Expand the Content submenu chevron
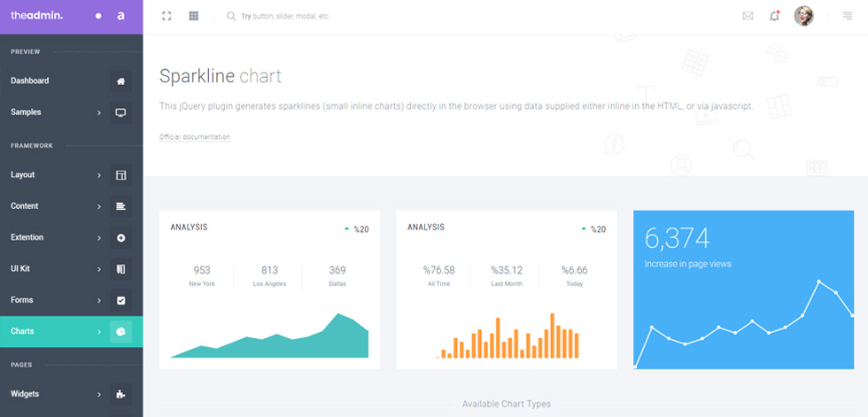Viewport: 868px width, 417px height. click(99, 207)
